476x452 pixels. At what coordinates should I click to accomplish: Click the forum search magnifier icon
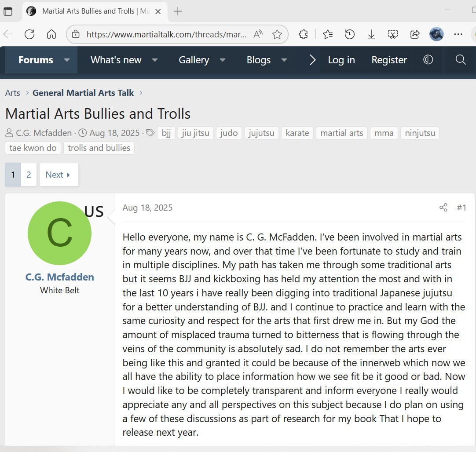(461, 60)
